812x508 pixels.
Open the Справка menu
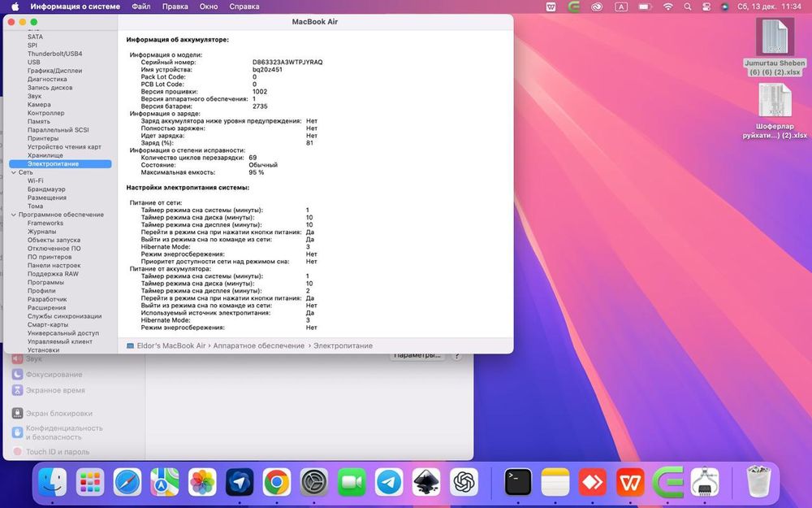click(244, 7)
